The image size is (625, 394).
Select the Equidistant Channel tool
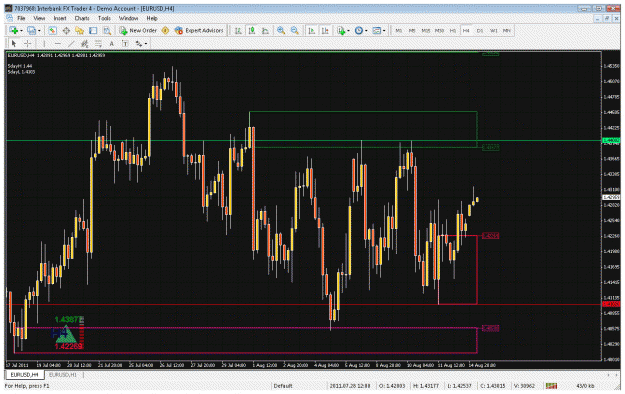point(85,43)
